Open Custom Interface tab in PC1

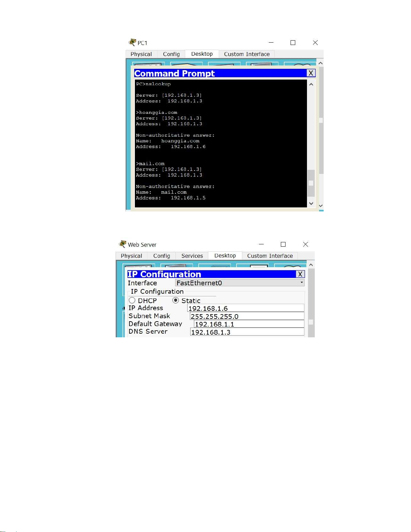(247, 54)
